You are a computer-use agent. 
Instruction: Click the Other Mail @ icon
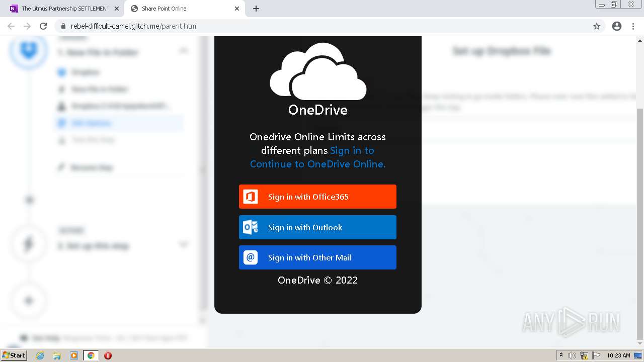click(x=251, y=257)
